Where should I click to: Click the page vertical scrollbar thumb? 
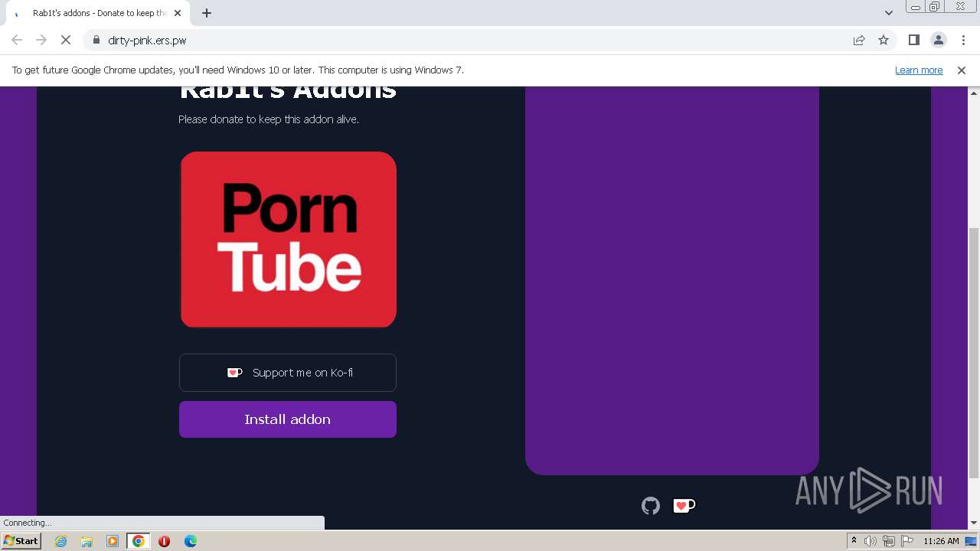[974, 352]
